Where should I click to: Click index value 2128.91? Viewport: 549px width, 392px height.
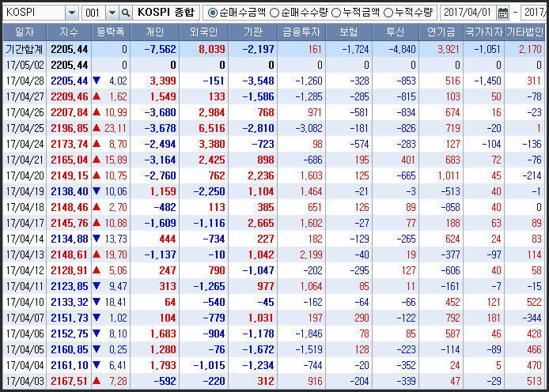70,270
